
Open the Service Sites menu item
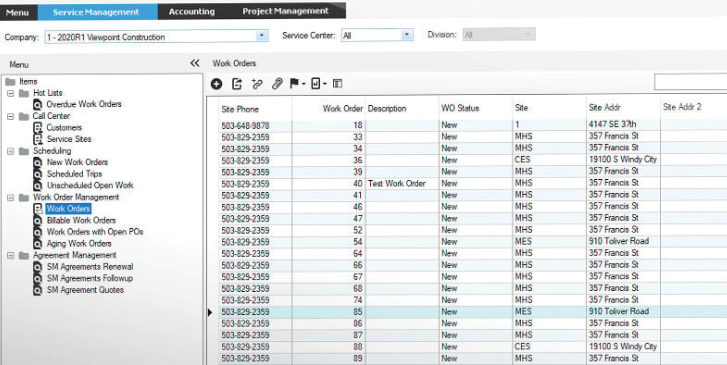[x=69, y=139]
